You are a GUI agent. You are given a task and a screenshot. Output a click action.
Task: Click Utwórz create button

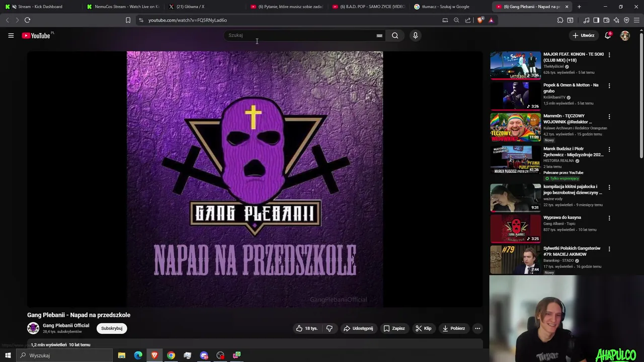tap(584, 35)
